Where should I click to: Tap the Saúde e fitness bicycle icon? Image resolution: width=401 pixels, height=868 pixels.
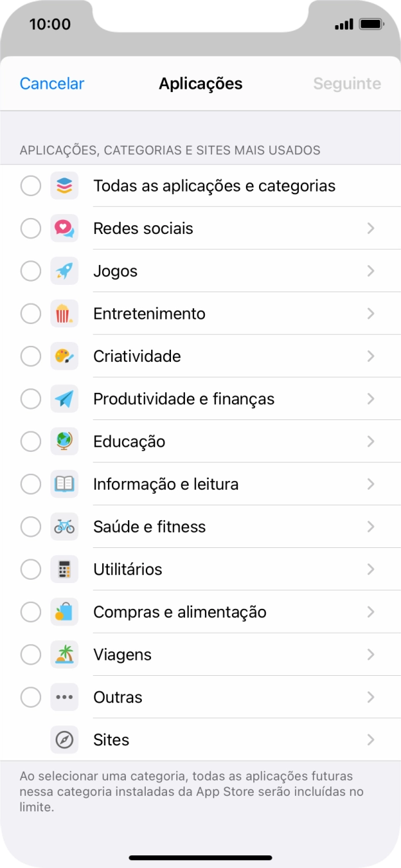point(64,526)
